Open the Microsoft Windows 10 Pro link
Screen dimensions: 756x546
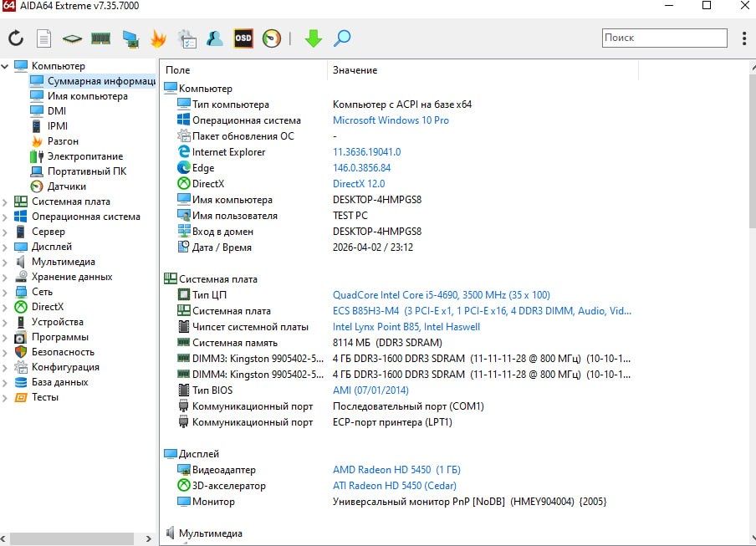391,120
